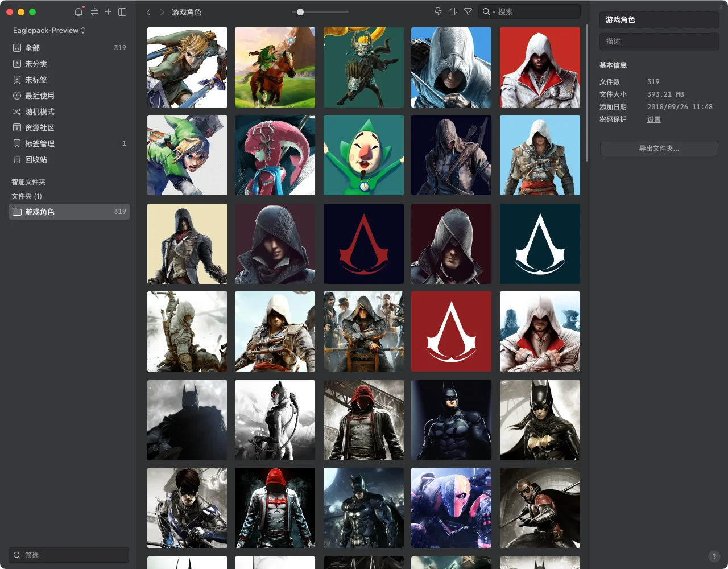Click the switch library arrows icon

(94, 12)
